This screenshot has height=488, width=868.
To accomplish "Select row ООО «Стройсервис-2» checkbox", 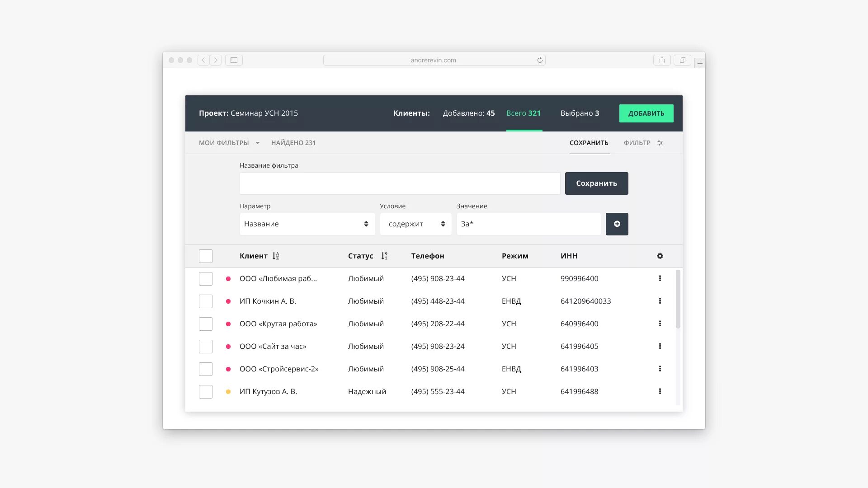I will pos(206,369).
